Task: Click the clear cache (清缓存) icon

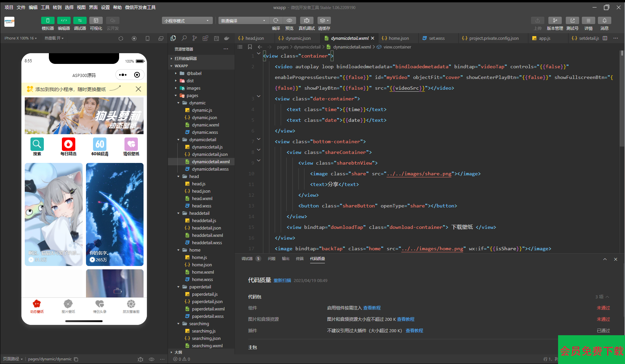Action: (324, 21)
